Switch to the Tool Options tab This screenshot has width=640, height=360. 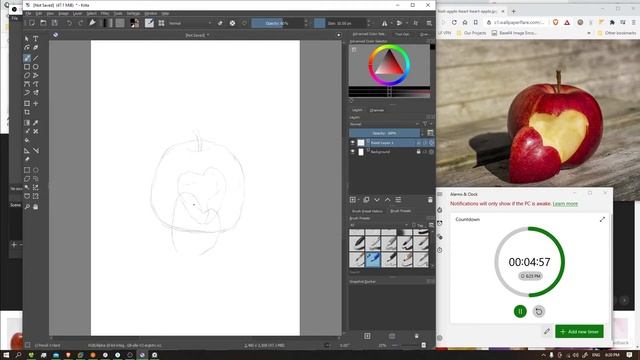[x=402, y=34]
